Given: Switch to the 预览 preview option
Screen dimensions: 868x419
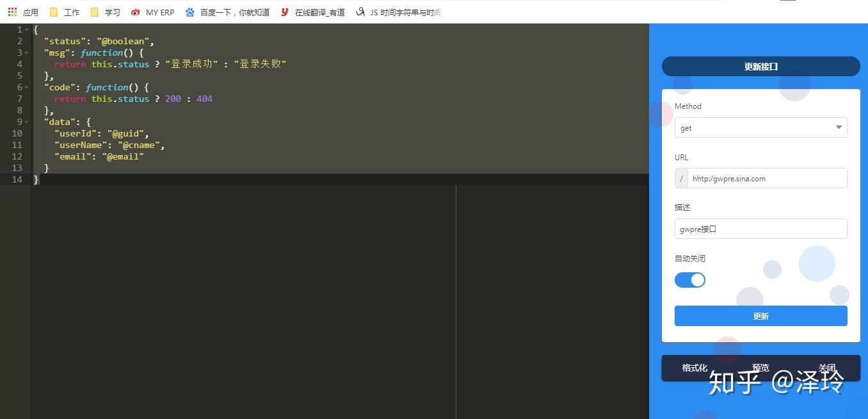Looking at the screenshot, I should 760,367.
